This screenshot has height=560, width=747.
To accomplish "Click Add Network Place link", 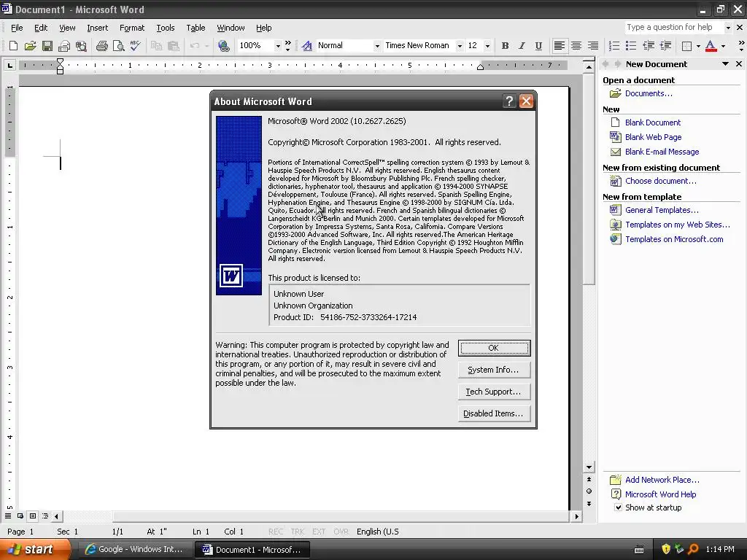I will 662,480.
